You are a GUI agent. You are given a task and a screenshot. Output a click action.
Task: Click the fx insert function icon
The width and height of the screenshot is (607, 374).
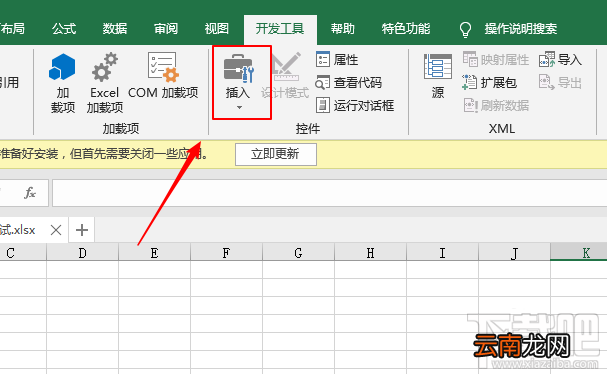coord(30,192)
